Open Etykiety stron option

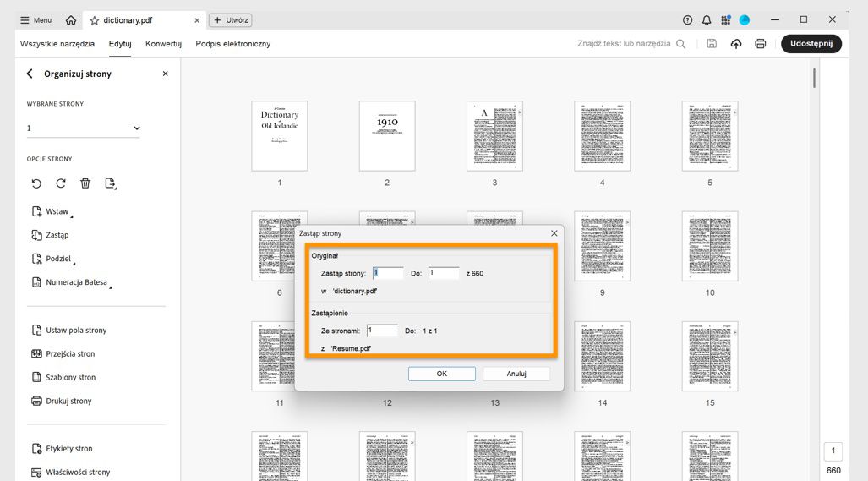[62, 448]
